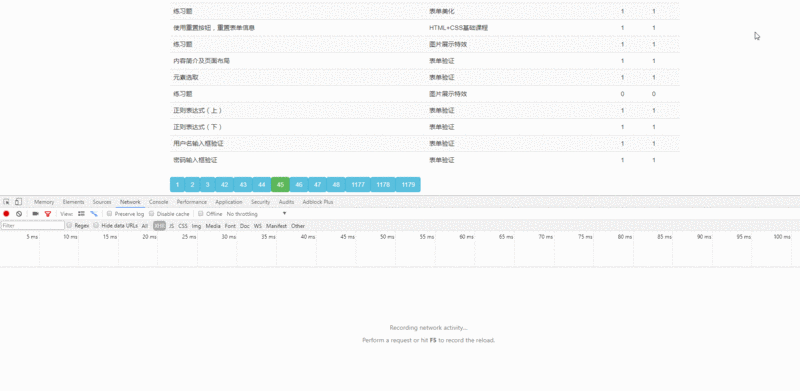Image resolution: width=800 pixels, height=391 pixels.
Task: Filter requests by CSS type
Action: coord(183,226)
